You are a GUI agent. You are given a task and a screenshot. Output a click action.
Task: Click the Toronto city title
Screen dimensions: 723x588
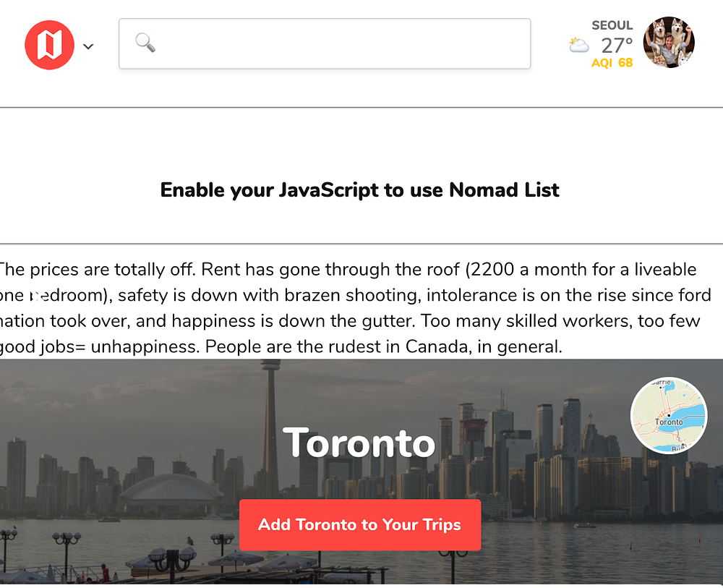pyautogui.click(x=359, y=443)
